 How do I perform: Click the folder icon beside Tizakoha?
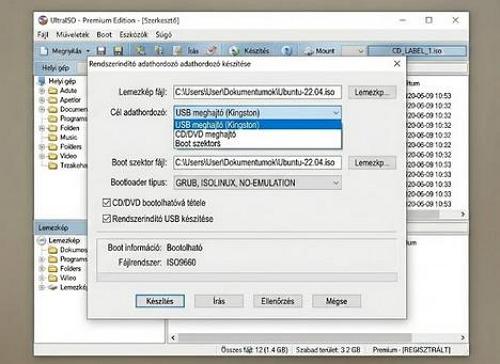click(53, 165)
